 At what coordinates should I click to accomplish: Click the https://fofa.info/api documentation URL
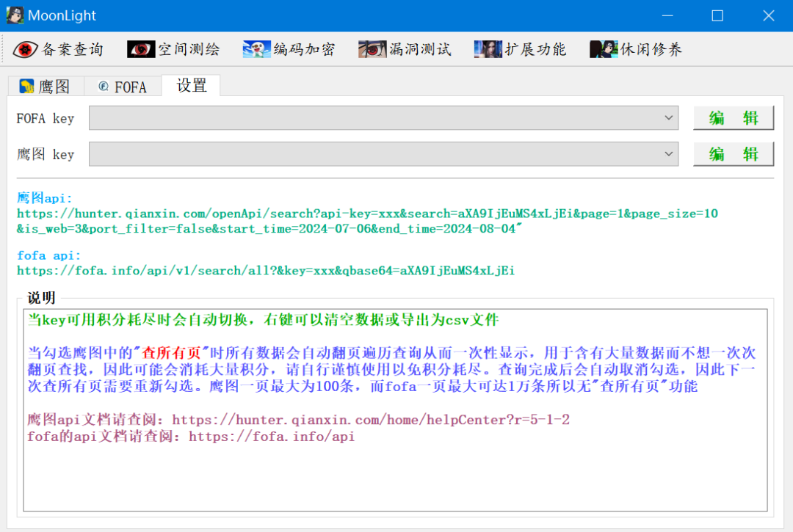tap(272, 436)
